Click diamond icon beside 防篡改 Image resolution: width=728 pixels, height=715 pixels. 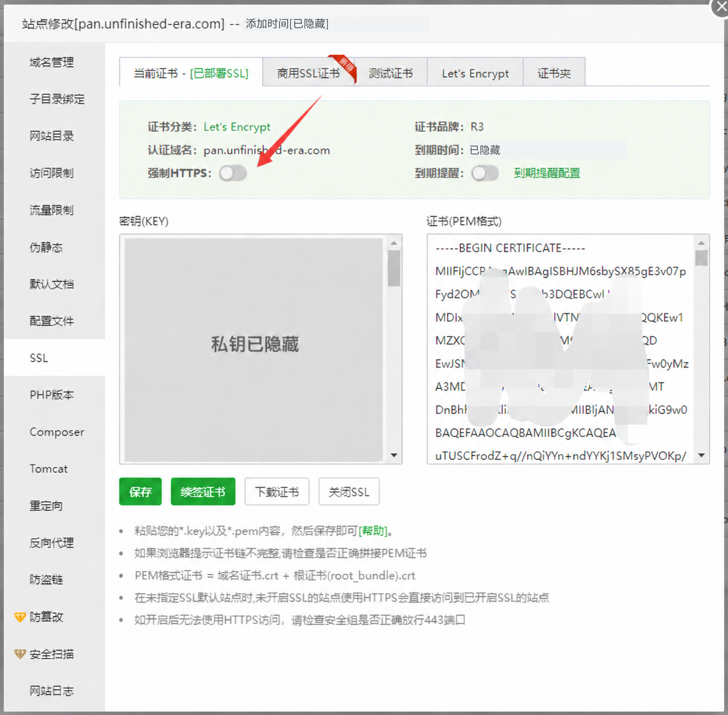pos(20,617)
